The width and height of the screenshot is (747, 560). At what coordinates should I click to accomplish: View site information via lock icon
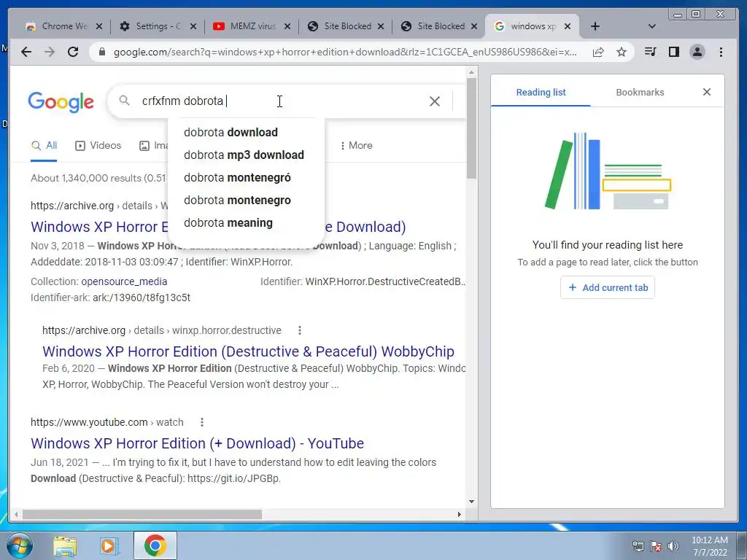pyautogui.click(x=101, y=52)
